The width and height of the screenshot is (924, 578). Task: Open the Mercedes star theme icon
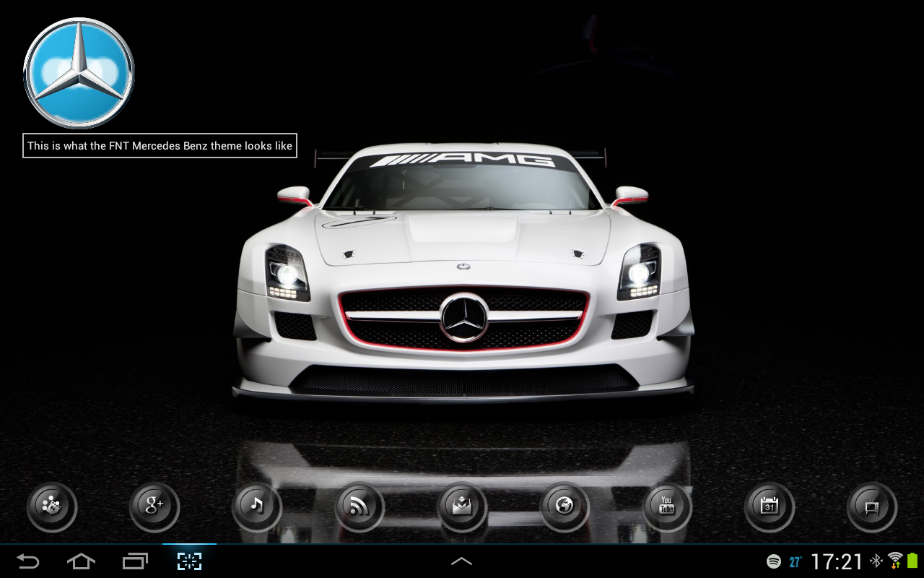point(79,73)
